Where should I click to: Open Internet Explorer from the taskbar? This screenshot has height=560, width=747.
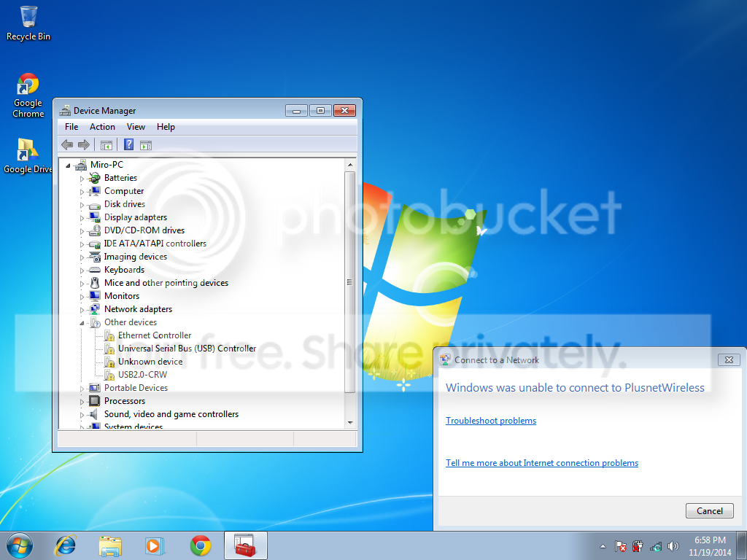pyautogui.click(x=66, y=545)
